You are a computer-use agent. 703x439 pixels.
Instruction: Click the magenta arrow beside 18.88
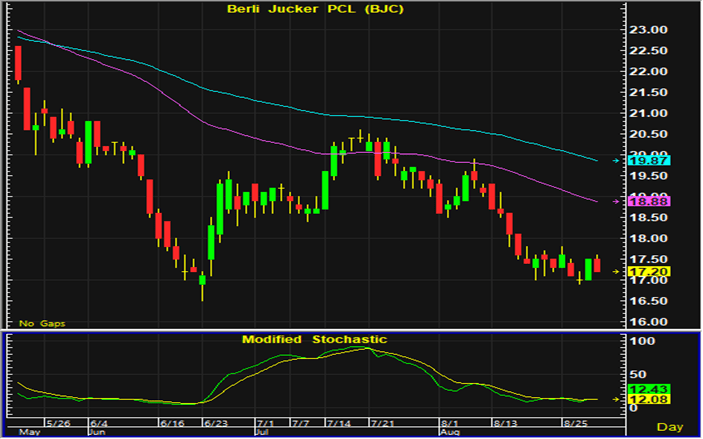[x=613, y=202]
